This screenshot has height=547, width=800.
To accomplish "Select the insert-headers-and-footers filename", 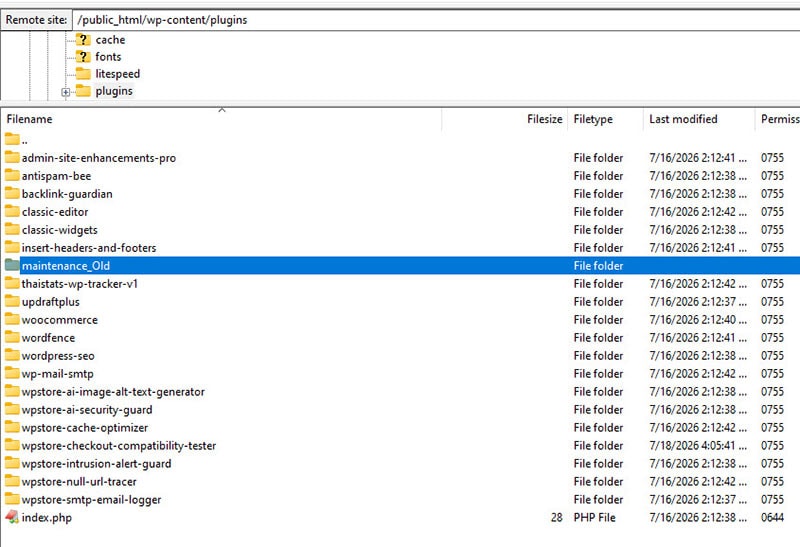I will [x=89, y=248].
